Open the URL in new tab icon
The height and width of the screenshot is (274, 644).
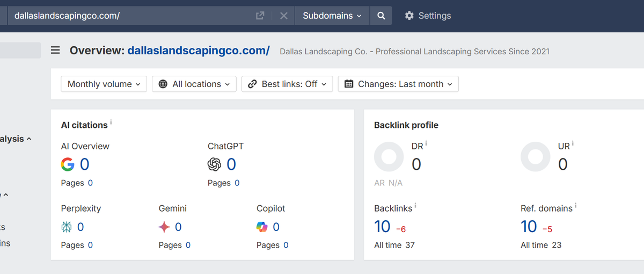260,16
